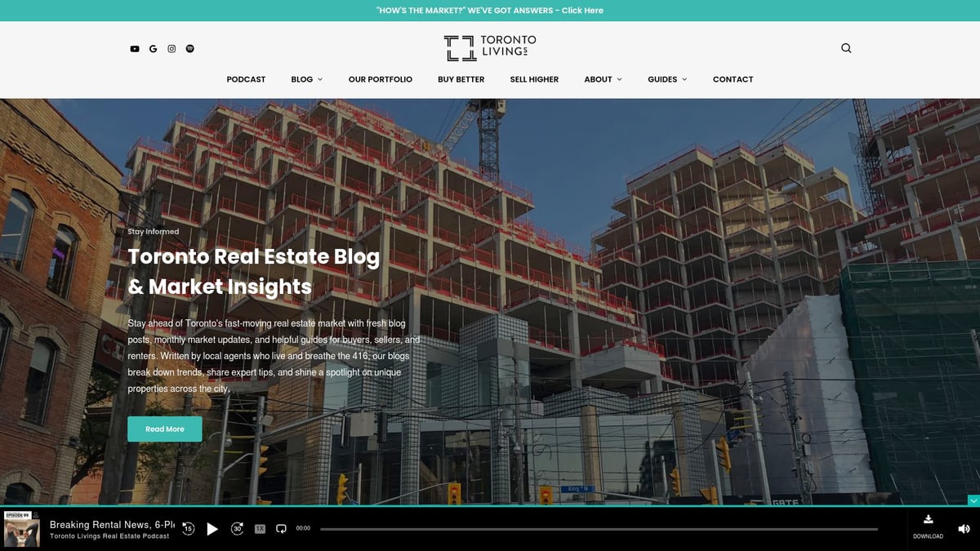The image size is (980, 551).
Task: Expand the GUIDES dropdown
Action: (667, 79)
